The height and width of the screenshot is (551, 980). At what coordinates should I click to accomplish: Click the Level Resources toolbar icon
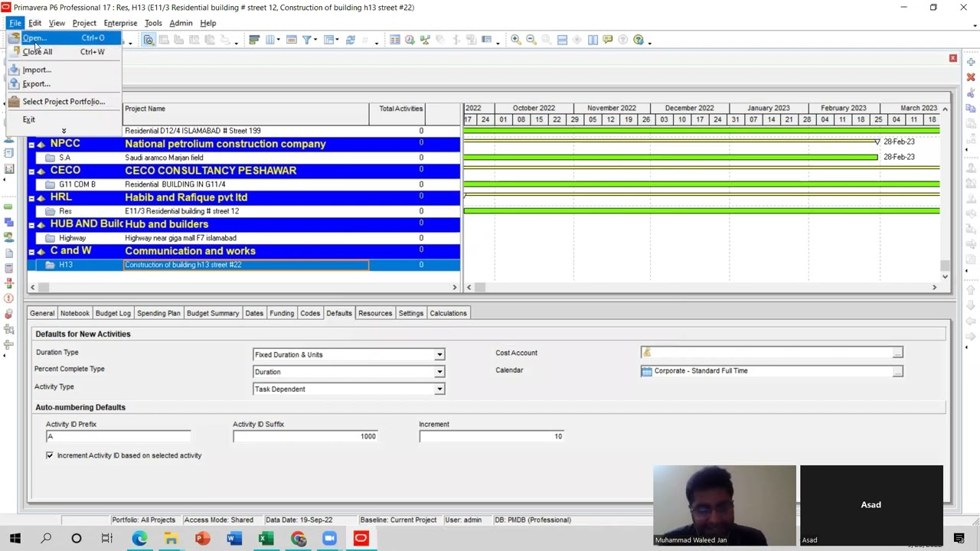point(425,40)
